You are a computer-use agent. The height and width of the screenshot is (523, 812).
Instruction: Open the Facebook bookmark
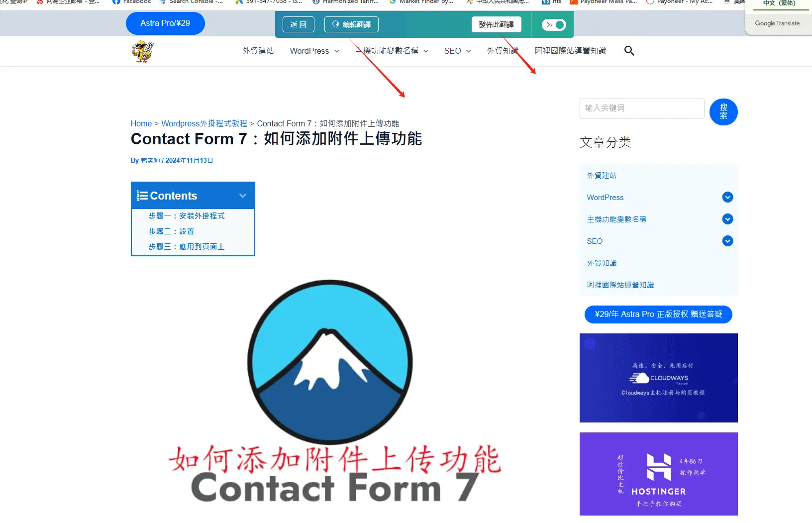(x=132, y=2)
